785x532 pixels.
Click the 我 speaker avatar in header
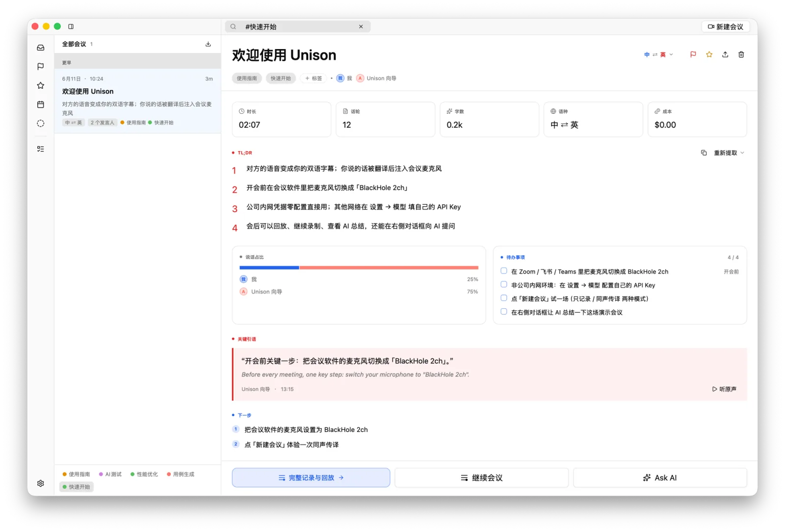coord(340,78)
